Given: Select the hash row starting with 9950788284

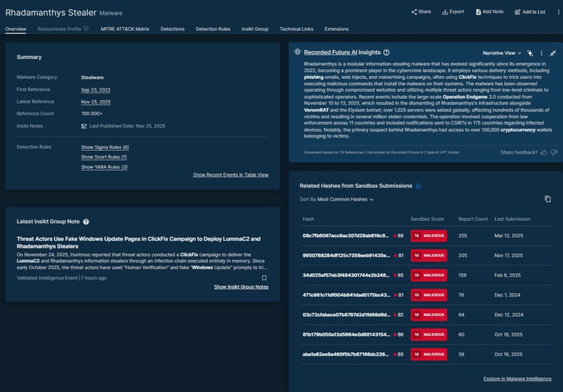Looking at the screenshot, I should (x=346, y=256).
